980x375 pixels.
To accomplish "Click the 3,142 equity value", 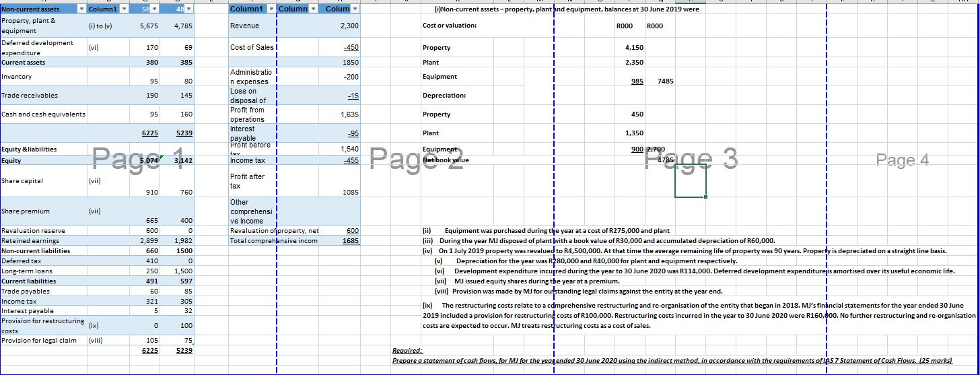I will pyautogui.click(x=176, y=161).
